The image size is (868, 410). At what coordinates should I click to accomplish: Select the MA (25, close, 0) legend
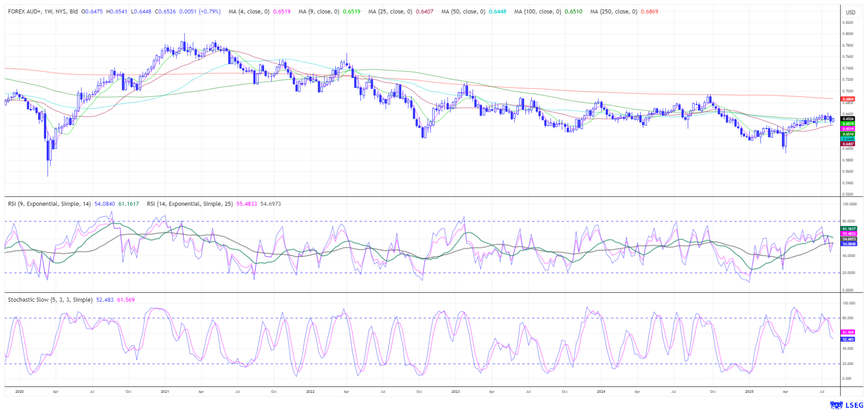pyautogui.click(x=390, y=12)
